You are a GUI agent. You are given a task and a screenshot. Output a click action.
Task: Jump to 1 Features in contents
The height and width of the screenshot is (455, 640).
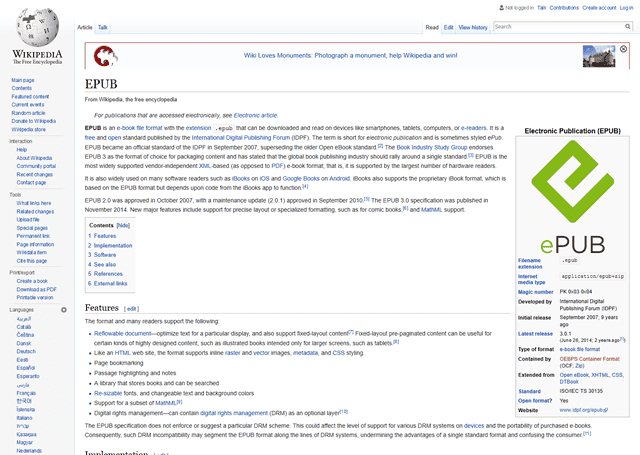(102, 236)
